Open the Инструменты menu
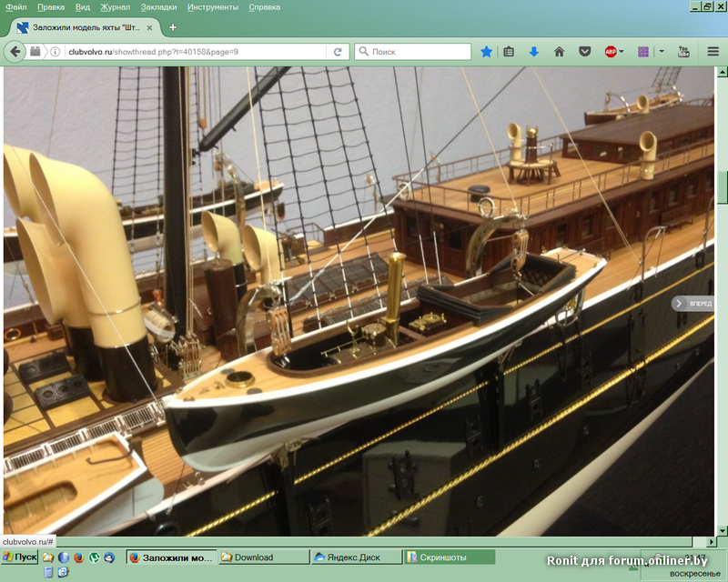The image size is (728, 582). [213, 6]
